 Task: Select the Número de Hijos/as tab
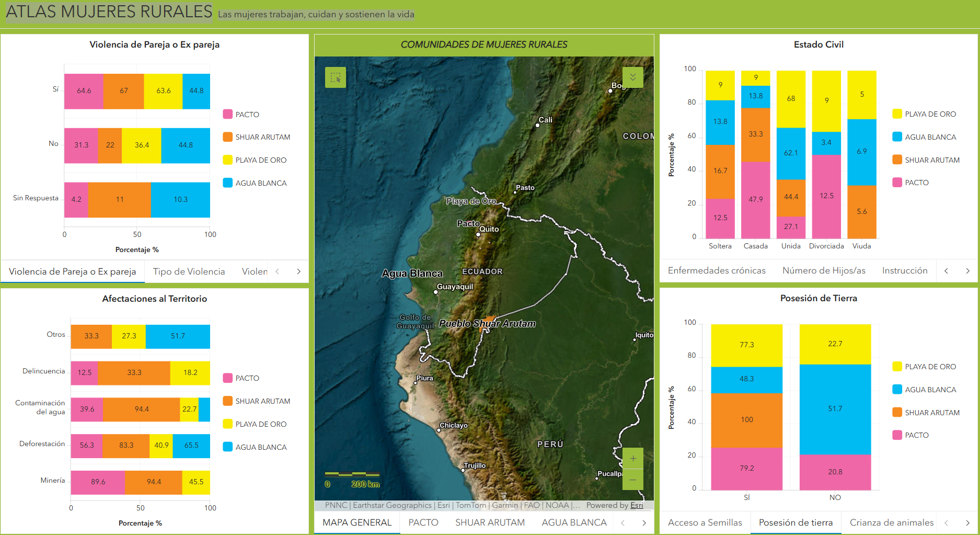tap(824, 270)
